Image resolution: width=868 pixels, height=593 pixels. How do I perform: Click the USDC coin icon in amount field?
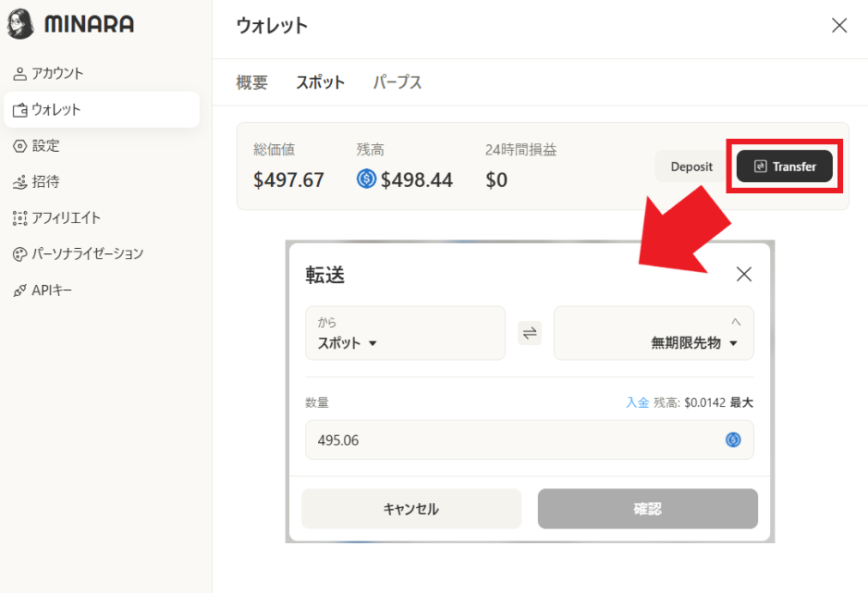(x=734, y=440)
